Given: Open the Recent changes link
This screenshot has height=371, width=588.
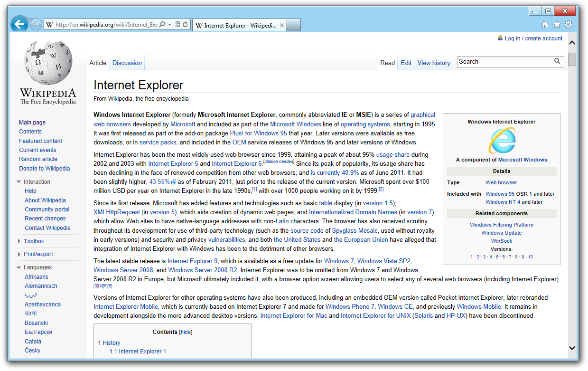Looking at the screenshot, I should (45, 219).
